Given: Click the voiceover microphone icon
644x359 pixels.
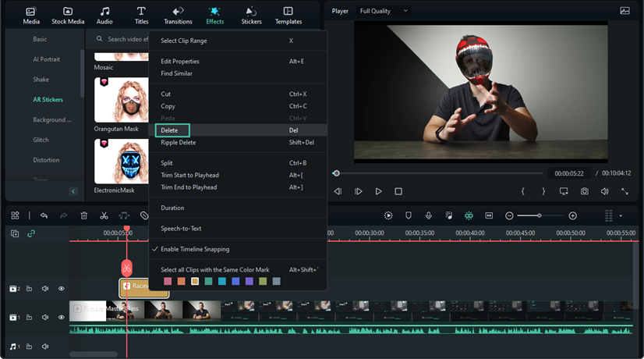Looking at the screenshot, I should coord(428,215).
